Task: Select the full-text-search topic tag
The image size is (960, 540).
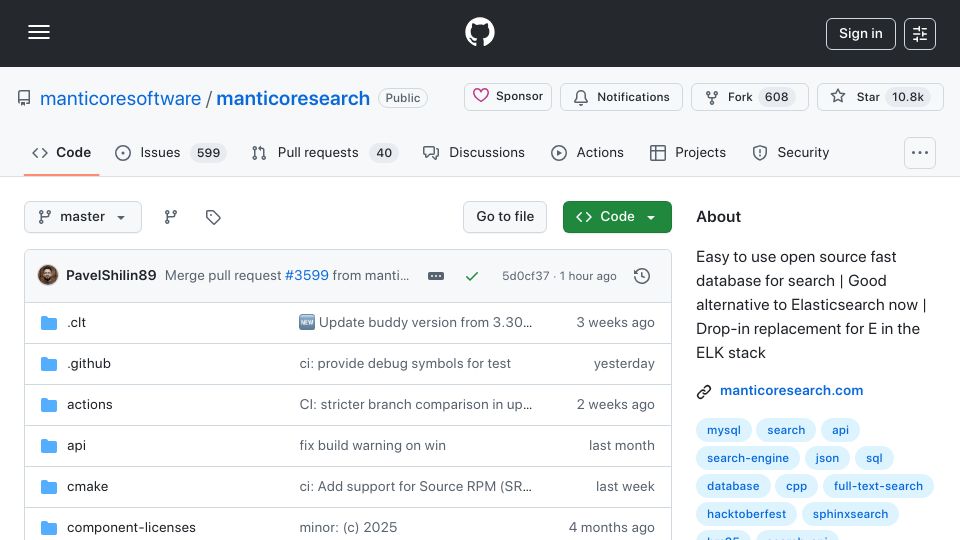Action: pyautogui.click(x=878, y=487)
